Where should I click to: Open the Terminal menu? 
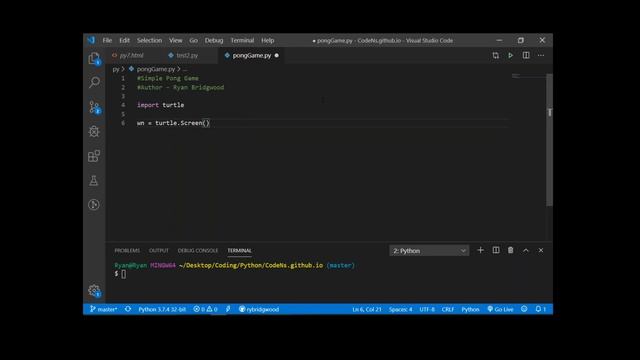click(242, 40)
